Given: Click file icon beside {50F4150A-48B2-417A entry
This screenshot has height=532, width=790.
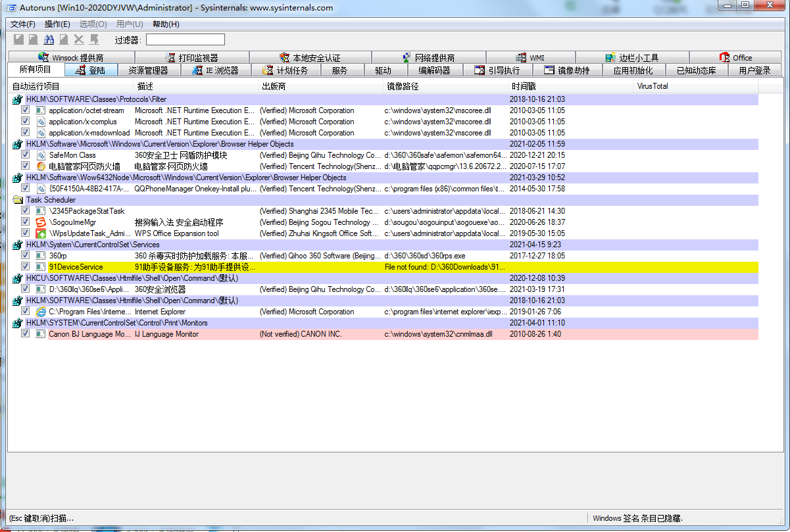Looking at the screenshot, I should [x=41, y=189].
